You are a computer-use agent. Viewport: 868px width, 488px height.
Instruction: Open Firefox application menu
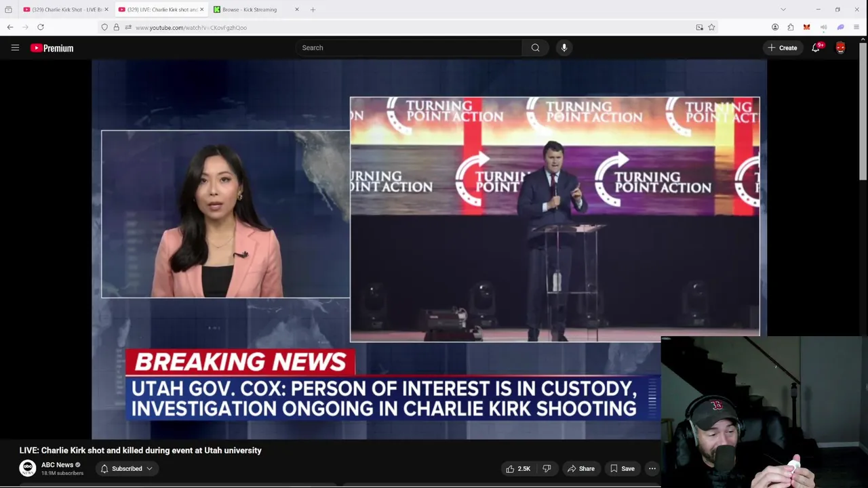point(856,27)
